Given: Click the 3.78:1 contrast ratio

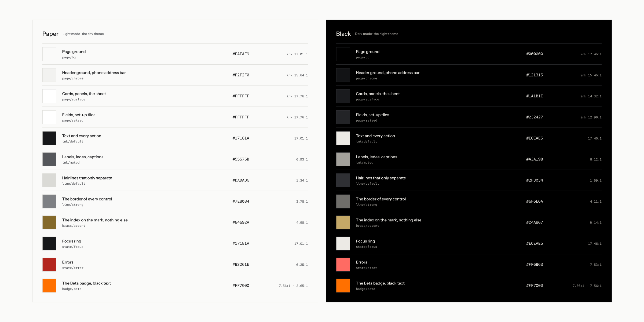Looking at the screenshot, I should tap(302, 202).
